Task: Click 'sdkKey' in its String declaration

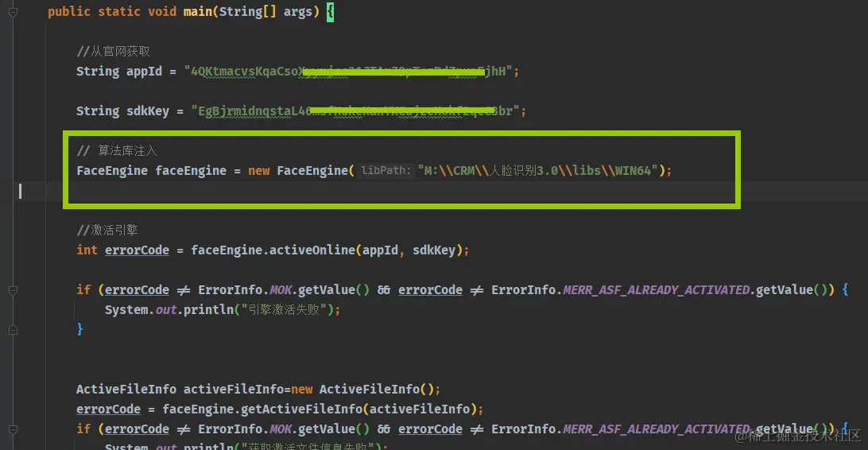Action: point(148,111)
